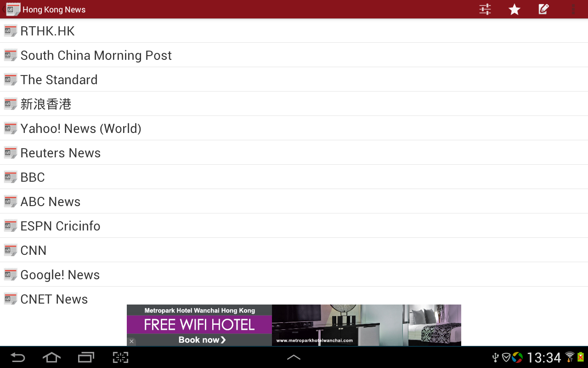This screenshot has width=588, height=368.
Task: Tap newspaper icon beside 新浪香港
Action: click(x=11, y=104)
